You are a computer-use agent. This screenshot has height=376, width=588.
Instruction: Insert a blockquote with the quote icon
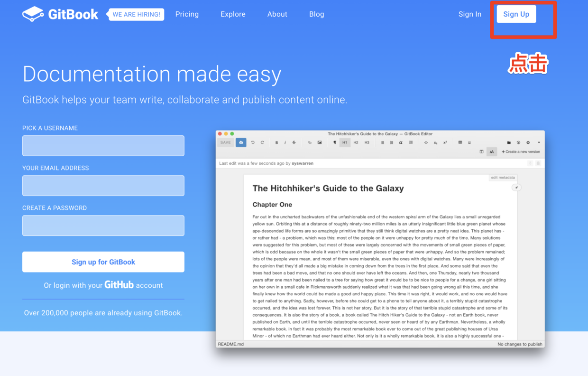(401, 142)
